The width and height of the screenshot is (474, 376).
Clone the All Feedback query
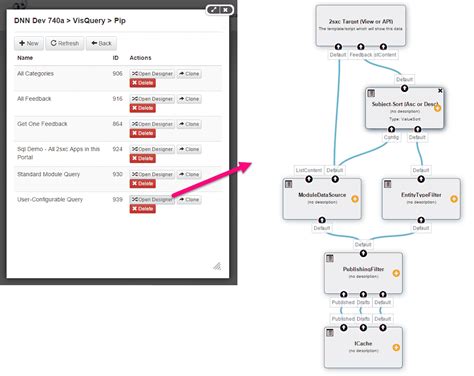[189, 99]
